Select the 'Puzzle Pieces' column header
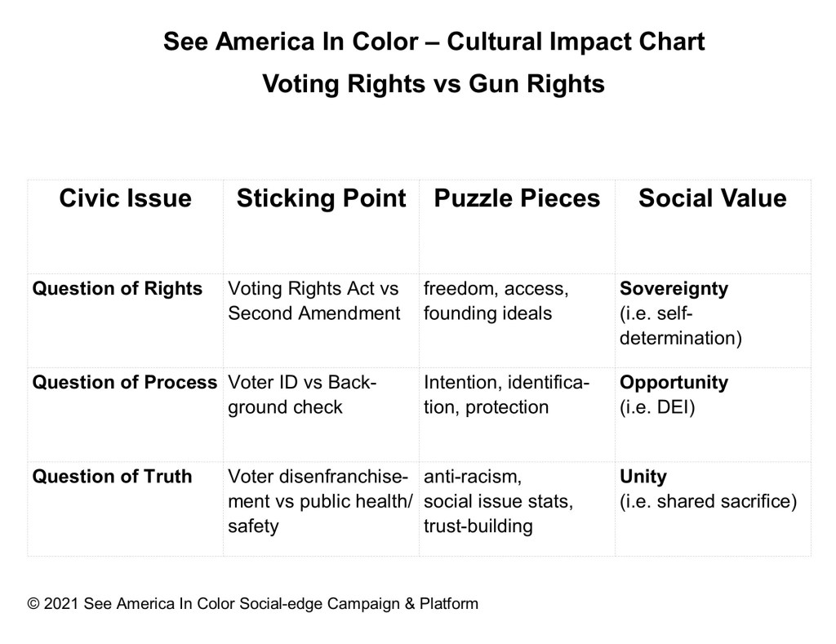 517,198
